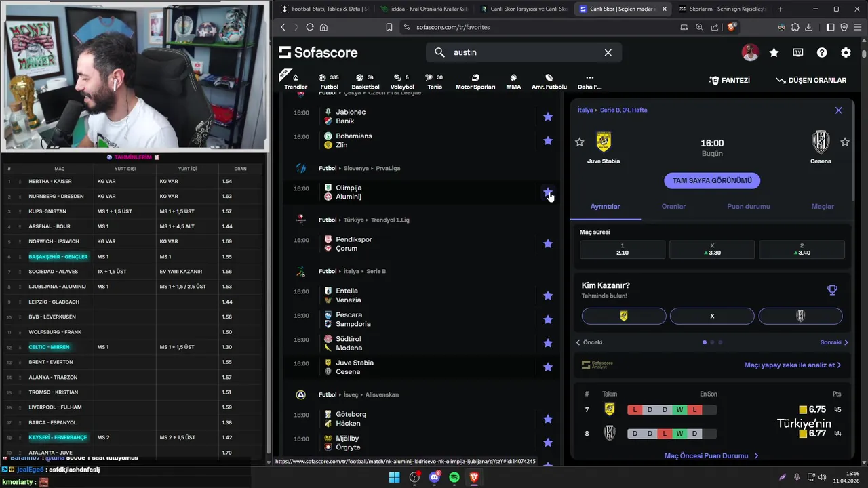
Task: Click the Brave shields icon
Action: click(732, 27)
